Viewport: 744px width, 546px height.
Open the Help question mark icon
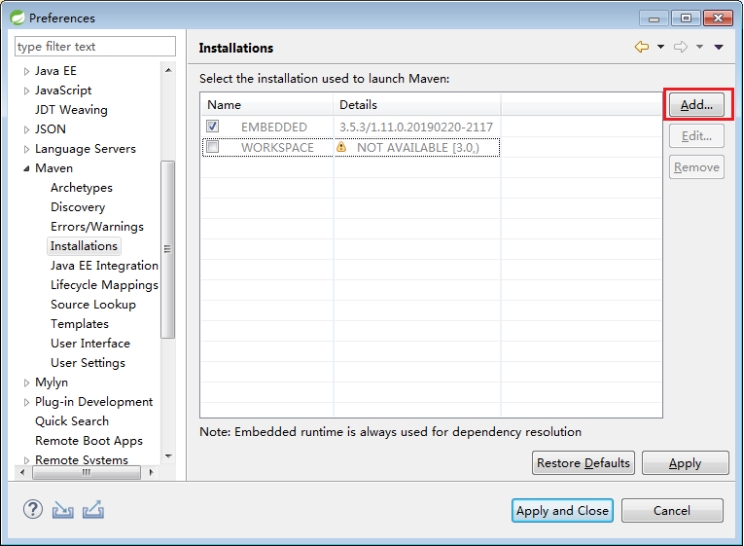tap(33, 509)
